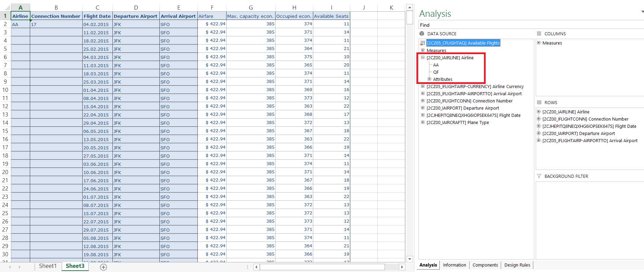Expand Plane Type dimension

pos(423,122)
